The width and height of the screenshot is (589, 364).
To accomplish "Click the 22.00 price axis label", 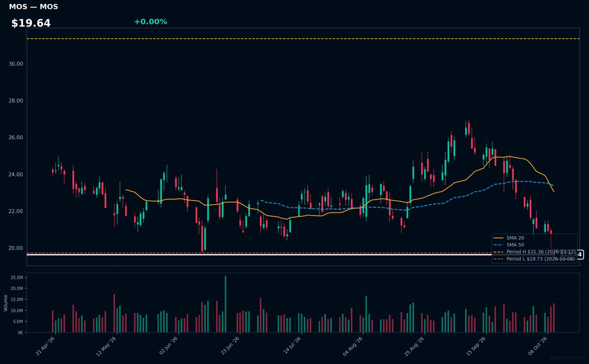I will [16, 211].
